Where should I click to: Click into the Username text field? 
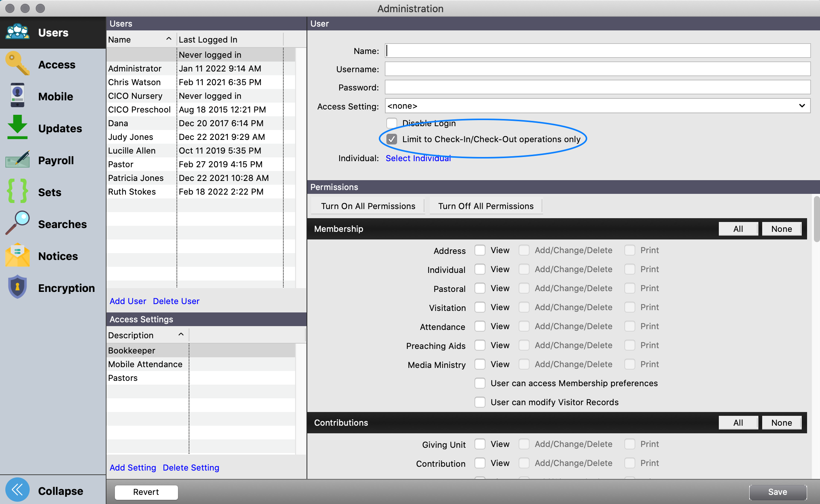tap(597, 69)
